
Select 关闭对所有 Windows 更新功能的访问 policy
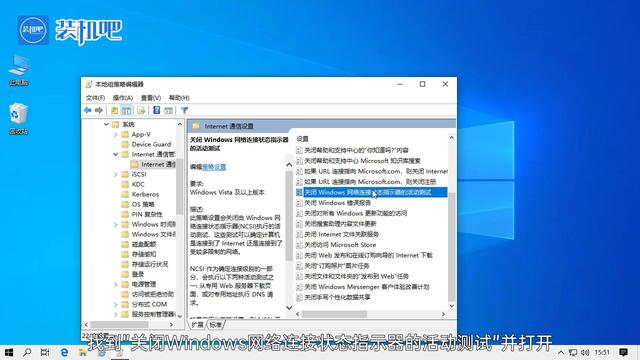click(352, 213)
